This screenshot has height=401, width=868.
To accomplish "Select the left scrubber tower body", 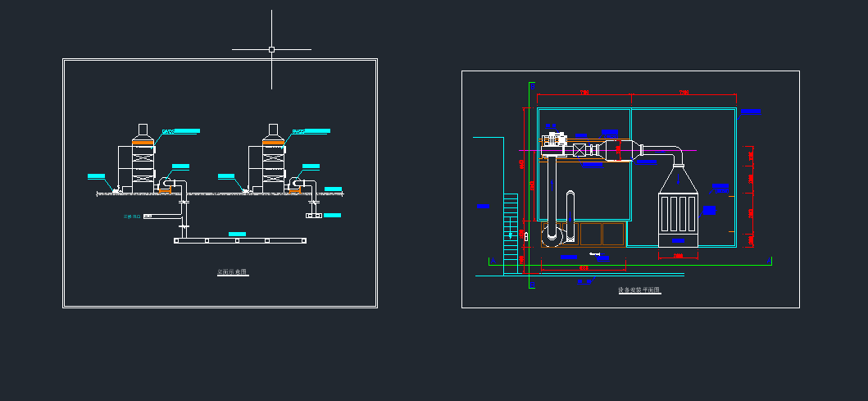I will [x=143, y=158].
